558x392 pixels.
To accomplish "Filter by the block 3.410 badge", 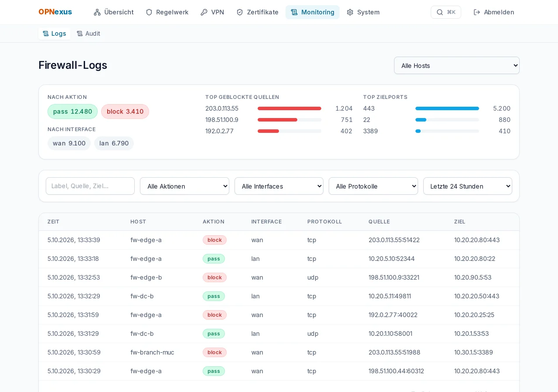I will pyautogui.click(x=125, y=112).
